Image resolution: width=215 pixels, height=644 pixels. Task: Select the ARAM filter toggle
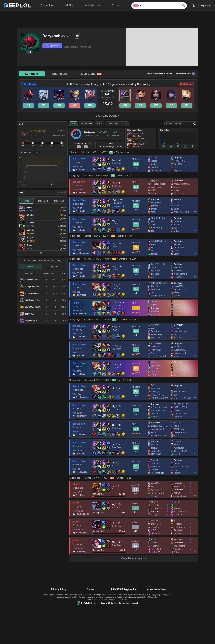tap(99, 124)
